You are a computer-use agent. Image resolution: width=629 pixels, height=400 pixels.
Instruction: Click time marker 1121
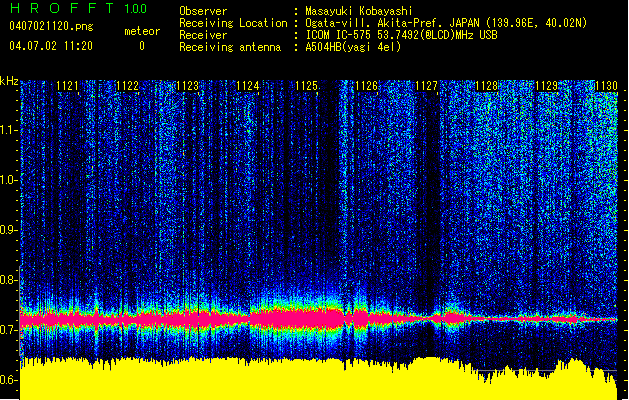coord(67,86)
